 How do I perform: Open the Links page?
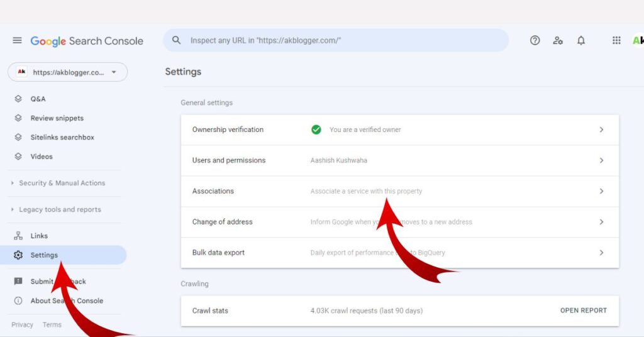[x=39, y=236]
